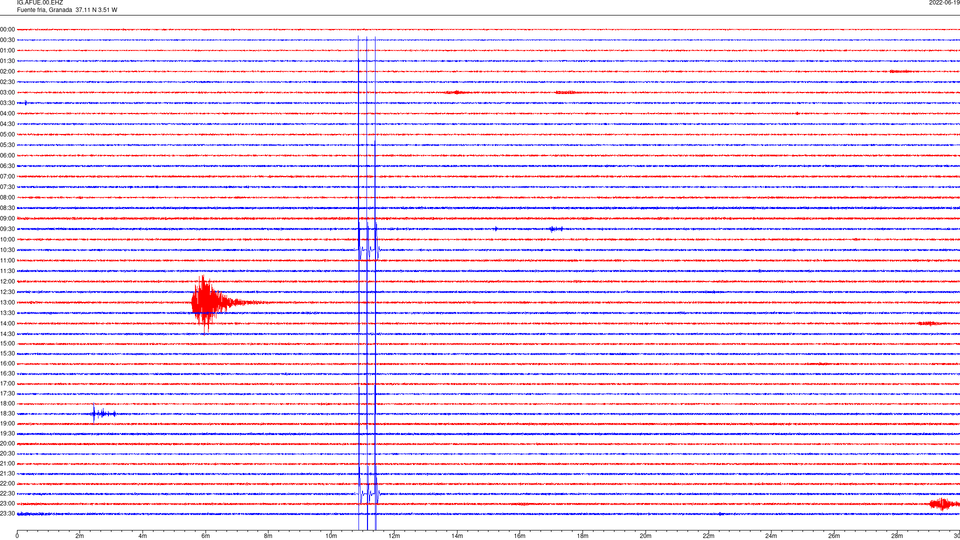Select the large red earthquake burst on 13:00 trace
This screenshot has width=960, height=540.
point(214,302)
